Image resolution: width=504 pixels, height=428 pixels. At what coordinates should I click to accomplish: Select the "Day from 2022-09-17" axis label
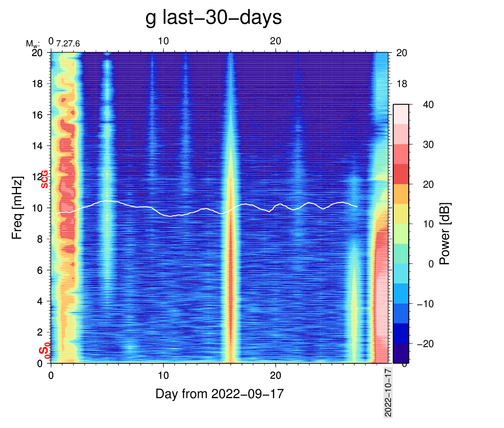coord(220,394)
